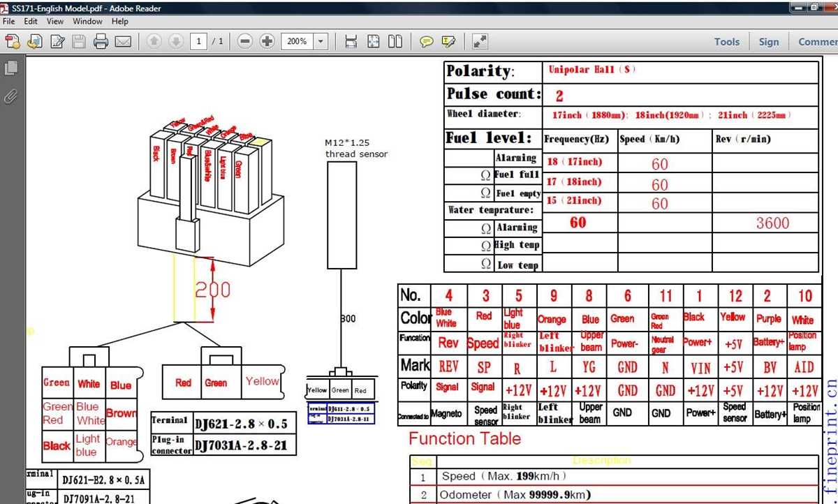Image resolution: width=838 pixels, height=504 pixels.
Task: Click the 'DJ7031A-2.8-21' connector text
Action: point(242,445)
